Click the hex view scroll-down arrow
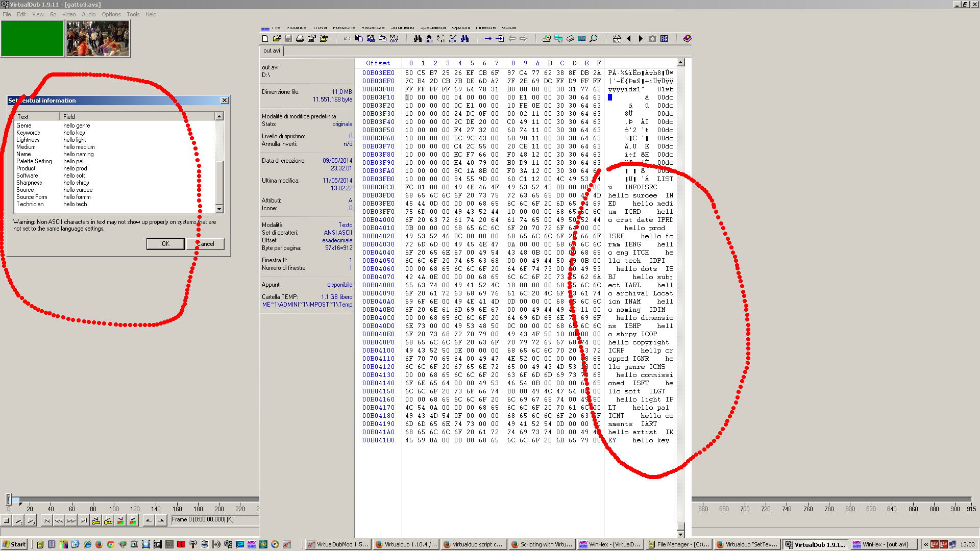This screenshot has width=980, height=551. (x=680, y=534)
